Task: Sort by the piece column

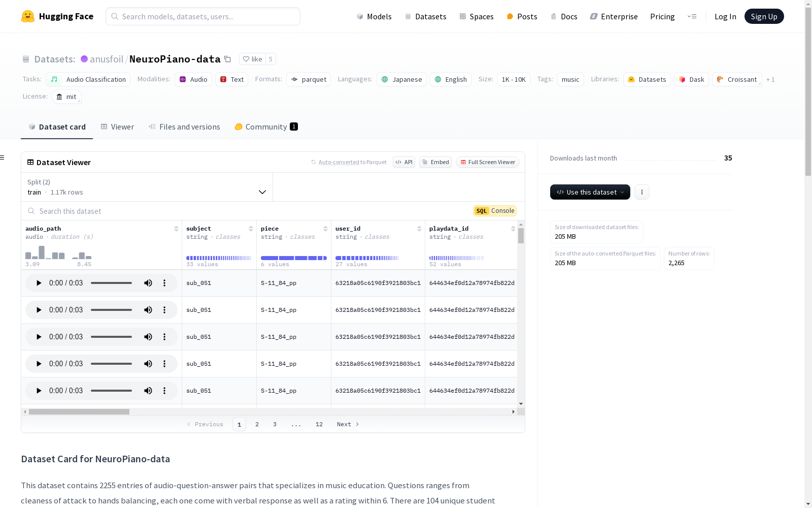Action: pos(325,229)
